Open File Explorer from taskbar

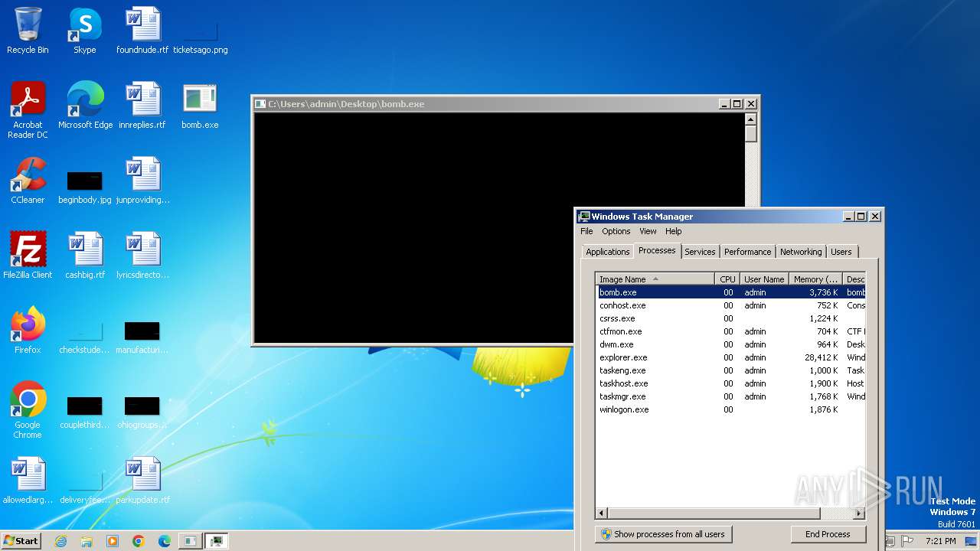pos(87,541)
